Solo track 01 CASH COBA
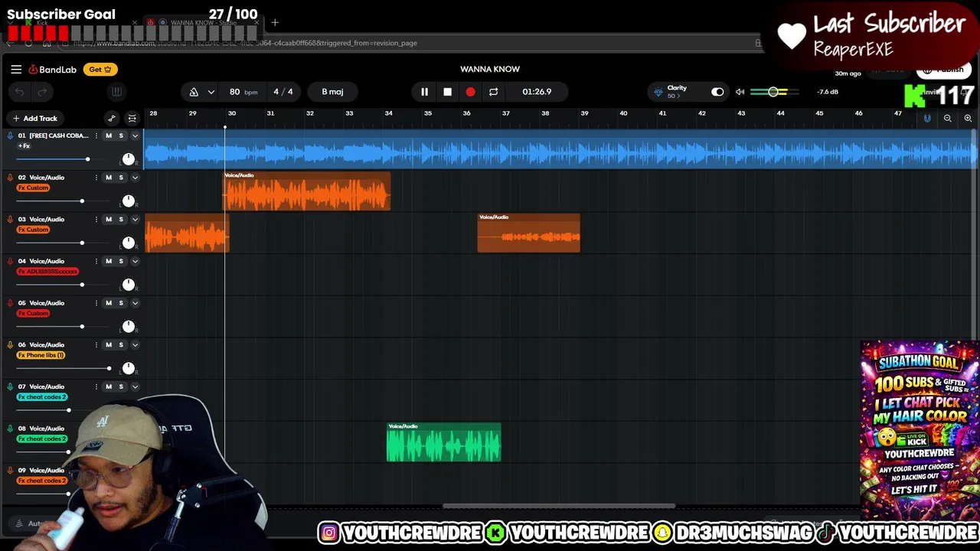The width and height of the screenshot is (980, 551). click(x=120, y=135)
